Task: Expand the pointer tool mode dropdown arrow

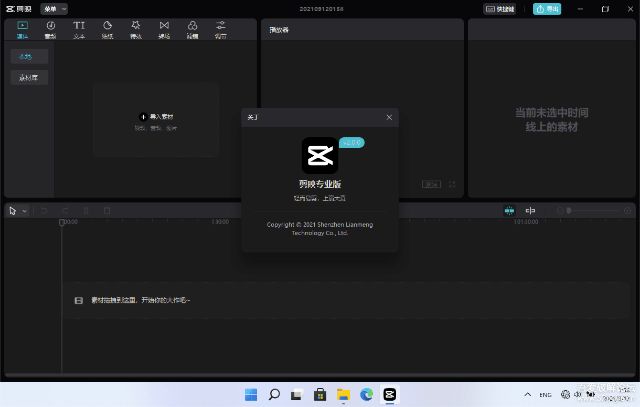Action: 24,211
